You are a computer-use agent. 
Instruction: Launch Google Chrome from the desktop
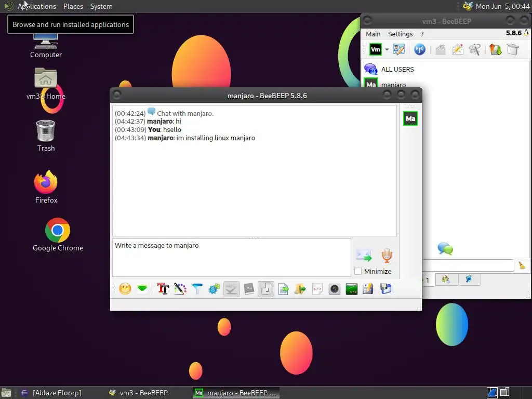point(58,235)
